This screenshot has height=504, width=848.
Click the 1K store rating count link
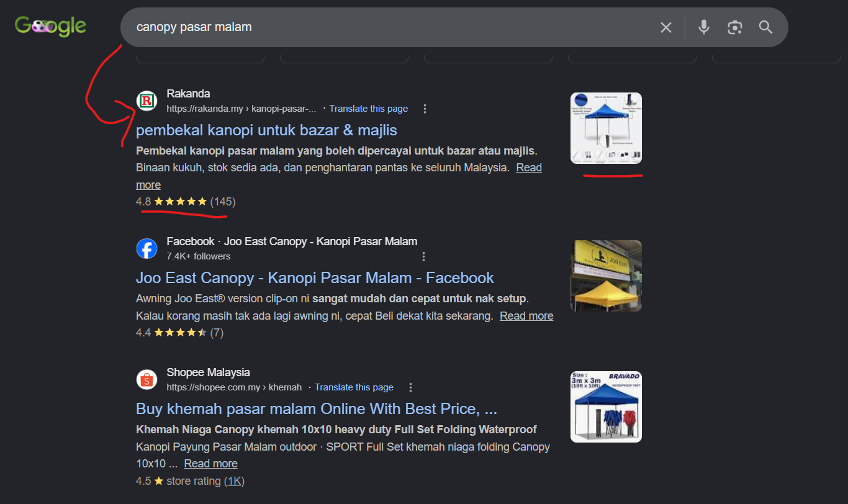pyautogui.click(x=234, y=481)
